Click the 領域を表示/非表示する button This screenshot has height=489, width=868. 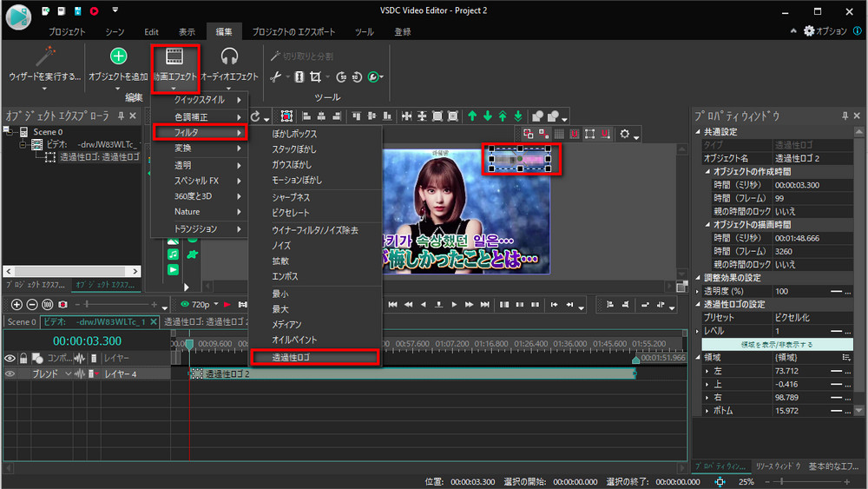coord(776,344)
